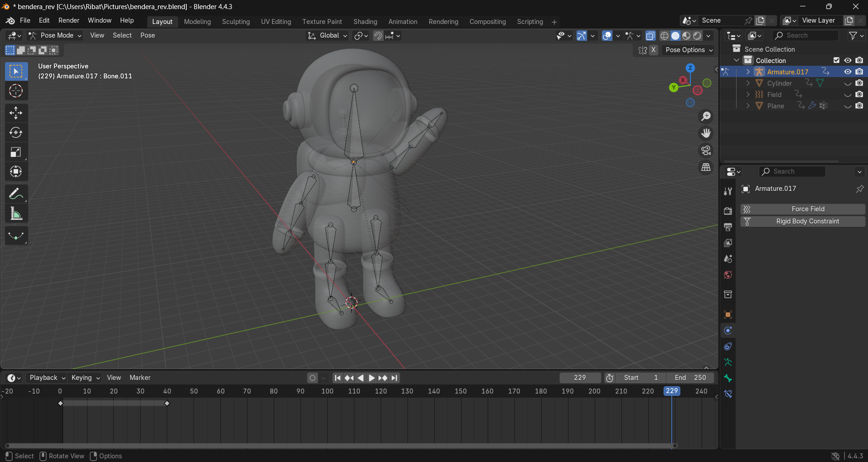Image resolution: width=868 pixels, height=462 pixels.
Task: Collapse the Collection tree item
Action: [737, 60]
